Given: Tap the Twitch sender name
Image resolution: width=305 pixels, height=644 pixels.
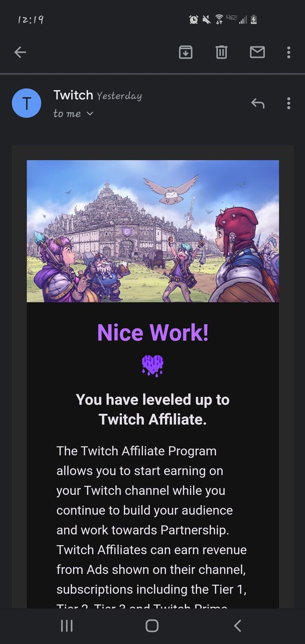Looking at the screenshot, I should point(74,95).
